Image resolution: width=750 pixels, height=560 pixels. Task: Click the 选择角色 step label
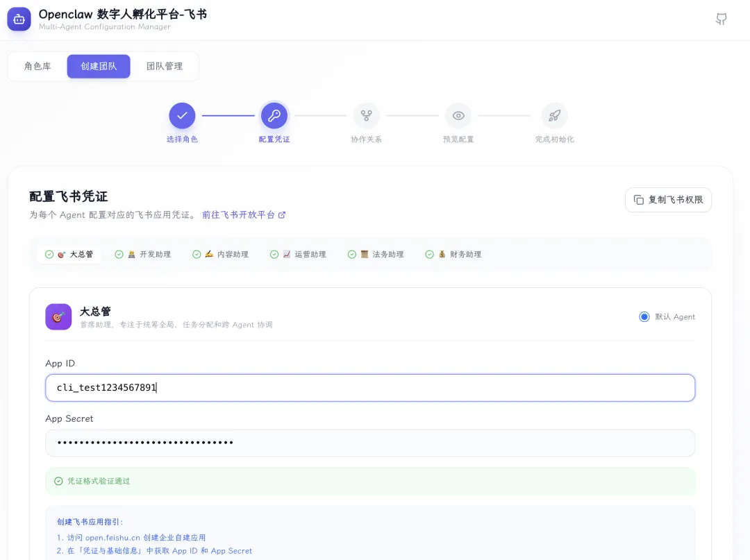click(182, 139)
